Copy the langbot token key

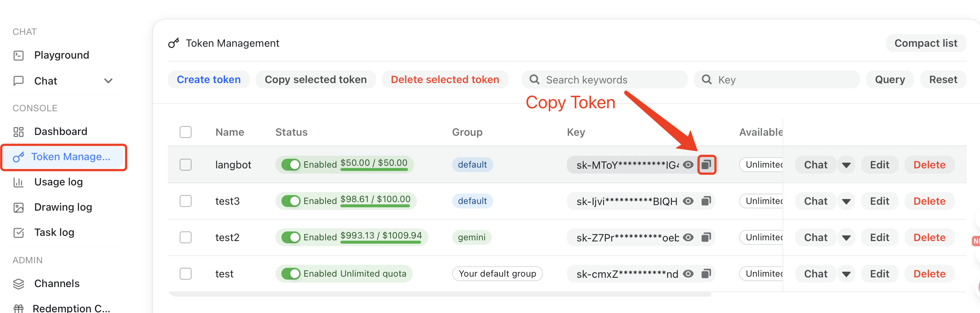click(x=706, y=165)
